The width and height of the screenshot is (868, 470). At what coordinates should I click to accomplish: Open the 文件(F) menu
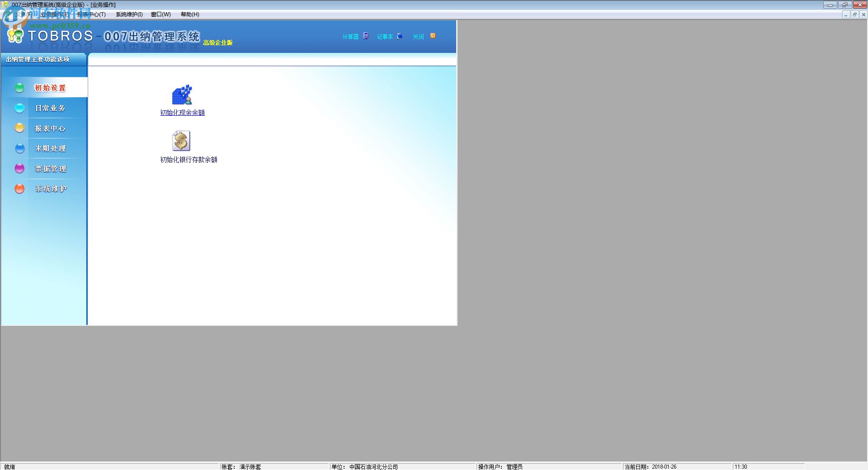[24, 14]
